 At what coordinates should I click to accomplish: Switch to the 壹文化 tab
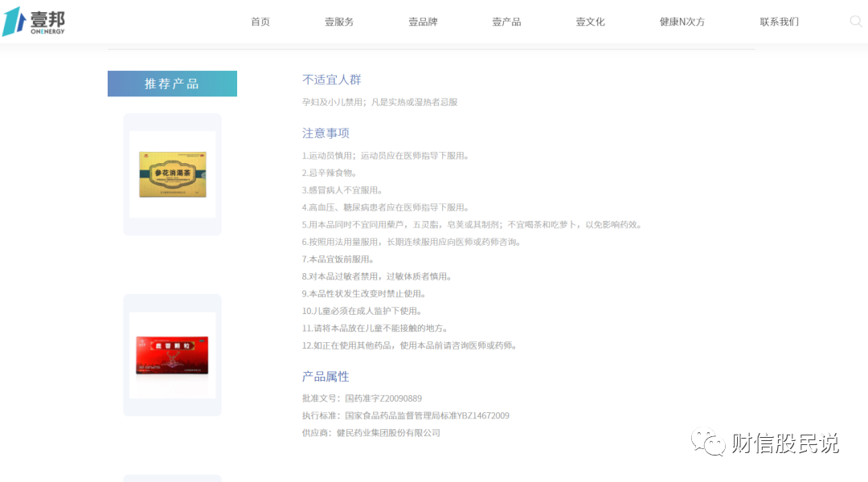pyautogui.click(x=590, y=22)
